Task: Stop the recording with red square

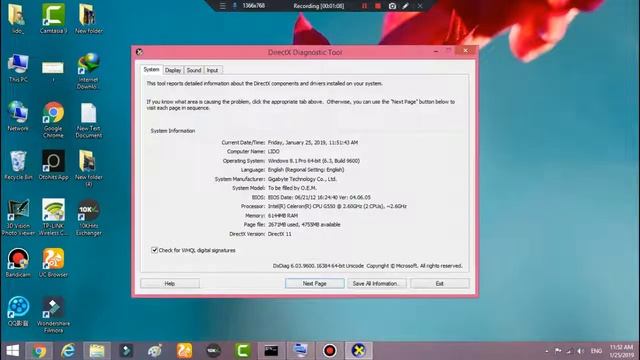Action: [378, 6]
